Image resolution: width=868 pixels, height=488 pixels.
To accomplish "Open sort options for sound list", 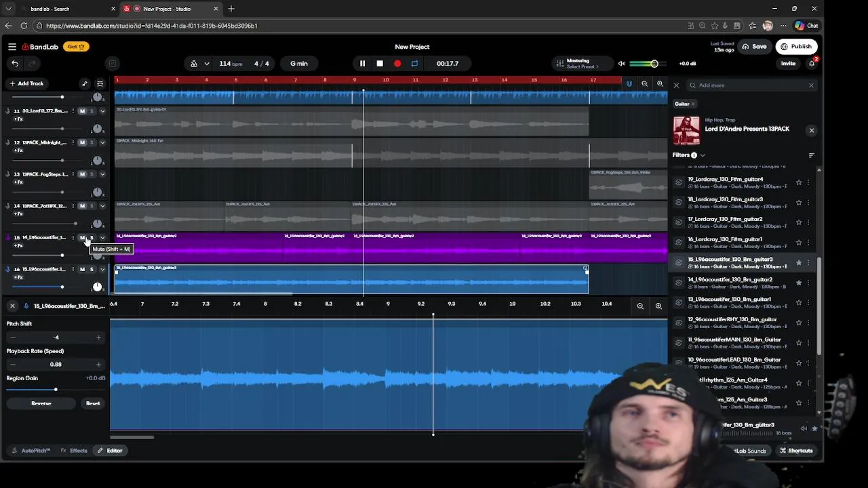I will pos(811,155).
